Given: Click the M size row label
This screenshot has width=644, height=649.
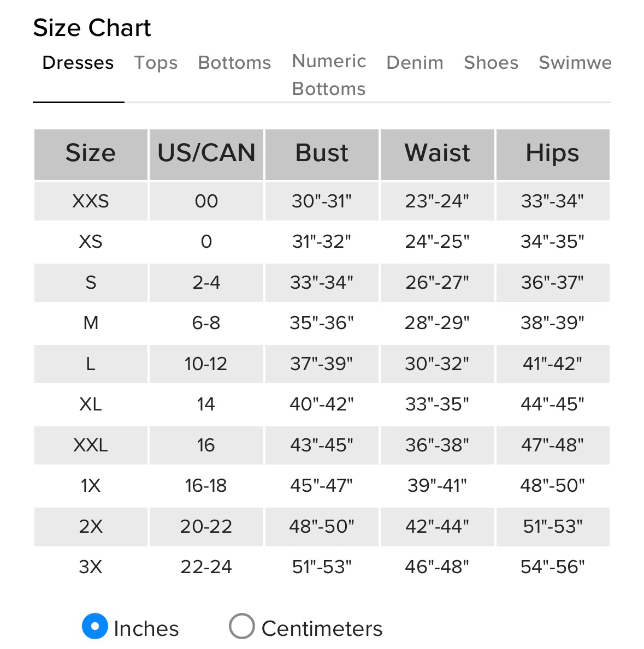Looking at the screenshot, I should (91, 323).
